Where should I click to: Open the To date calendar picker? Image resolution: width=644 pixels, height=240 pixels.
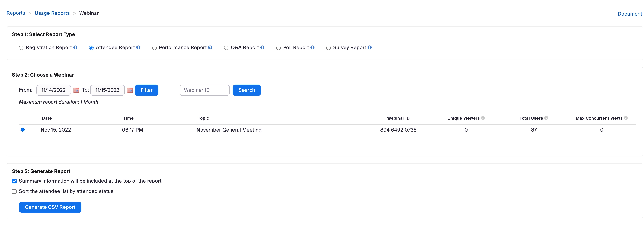tap(130, 90)
